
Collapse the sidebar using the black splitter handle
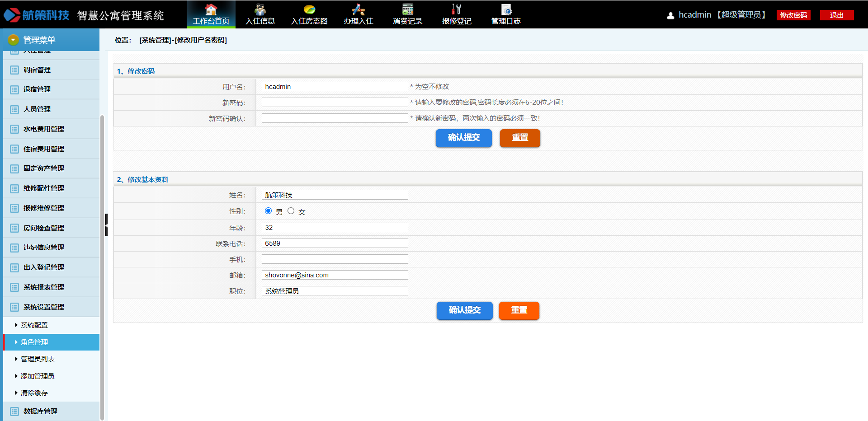pos(106,225)
